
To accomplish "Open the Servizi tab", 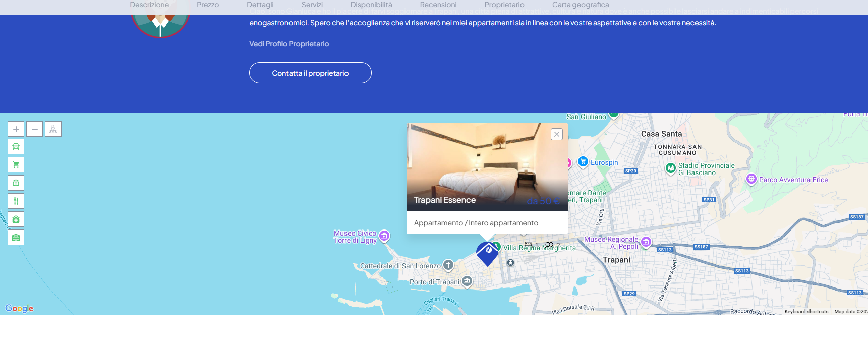I will coord(312,5).
